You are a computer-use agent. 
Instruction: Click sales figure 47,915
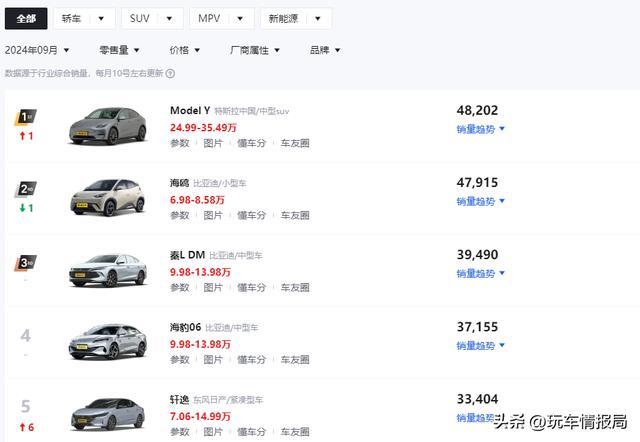pos(477,183)
